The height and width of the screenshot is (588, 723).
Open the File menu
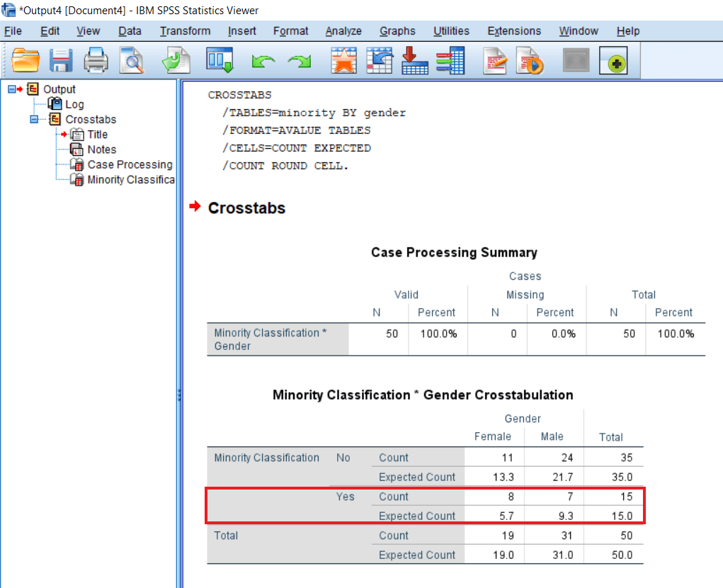13,31
